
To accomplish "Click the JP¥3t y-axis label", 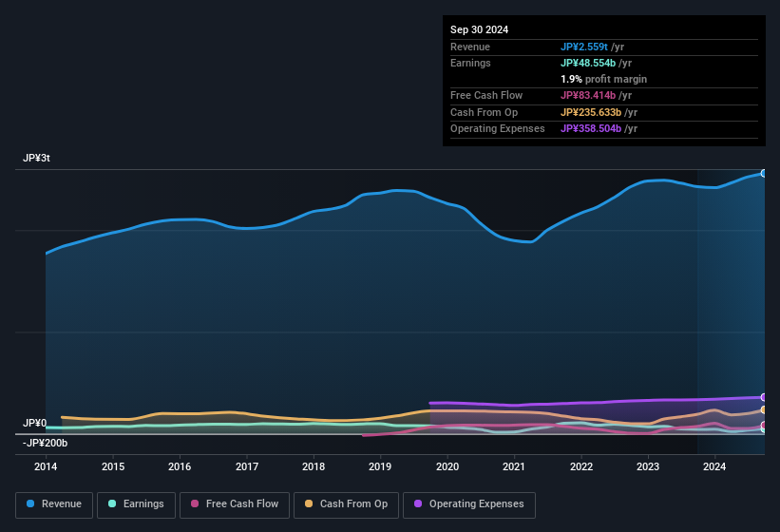I will 36,158.
